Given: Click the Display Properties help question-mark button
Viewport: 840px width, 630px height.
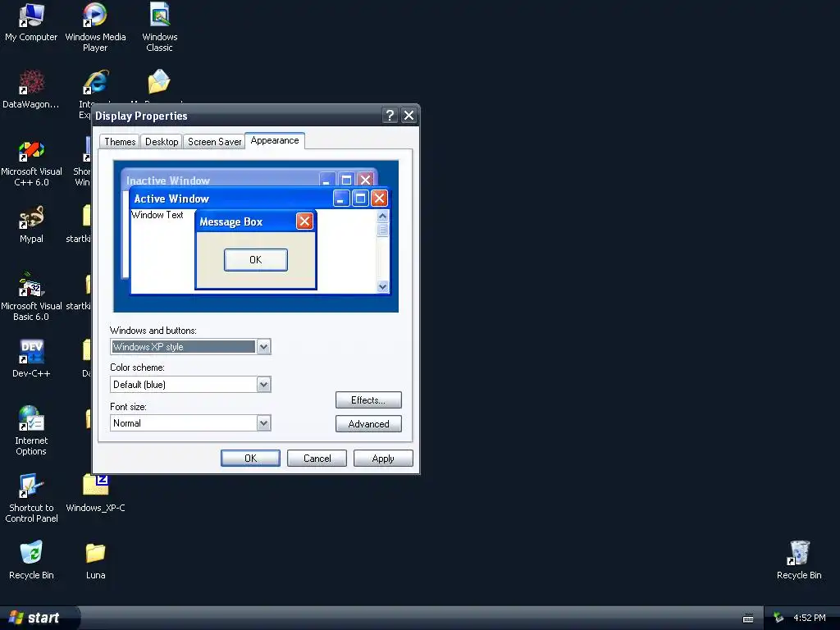Looking at the screenshot, I should pyautogui.click(x=390, y=115).
